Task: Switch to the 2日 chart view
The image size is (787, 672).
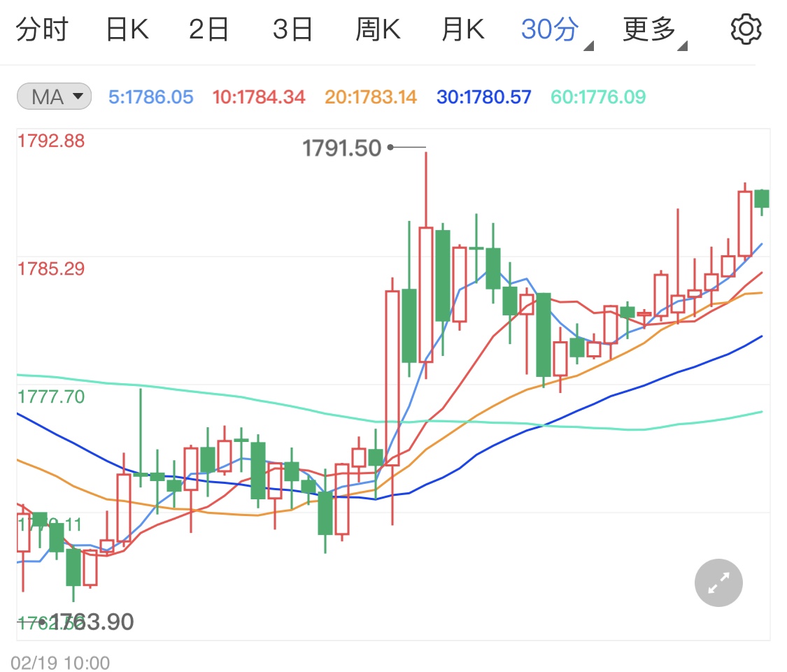Action: (209, 30)
